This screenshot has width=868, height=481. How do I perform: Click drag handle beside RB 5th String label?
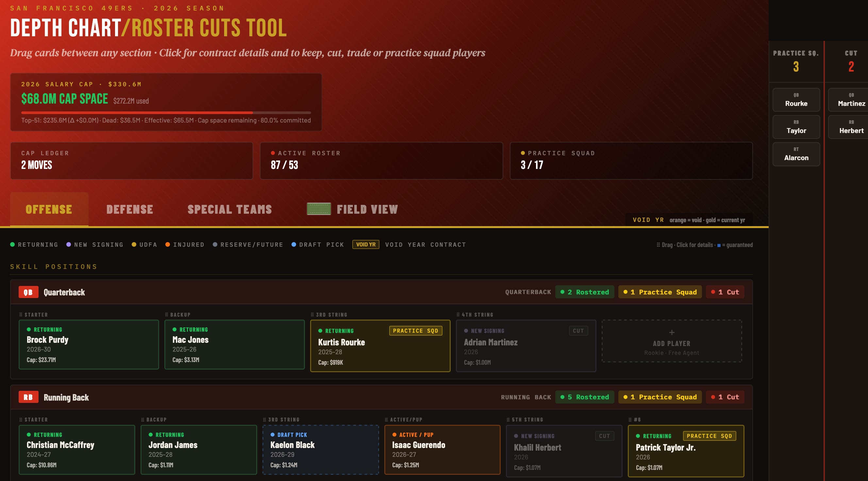508,420
